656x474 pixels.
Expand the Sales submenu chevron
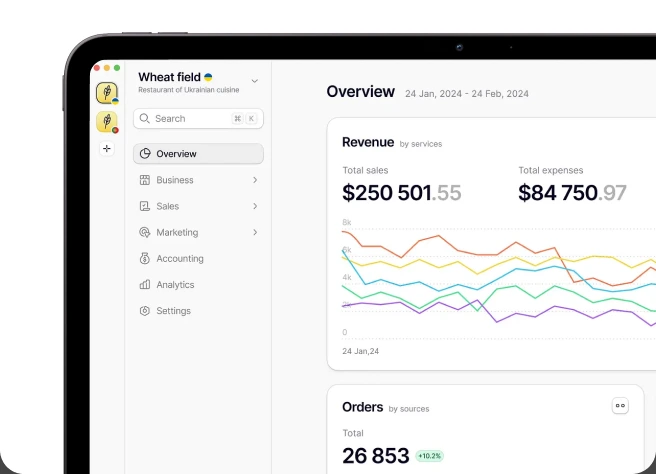pos(255,206)
